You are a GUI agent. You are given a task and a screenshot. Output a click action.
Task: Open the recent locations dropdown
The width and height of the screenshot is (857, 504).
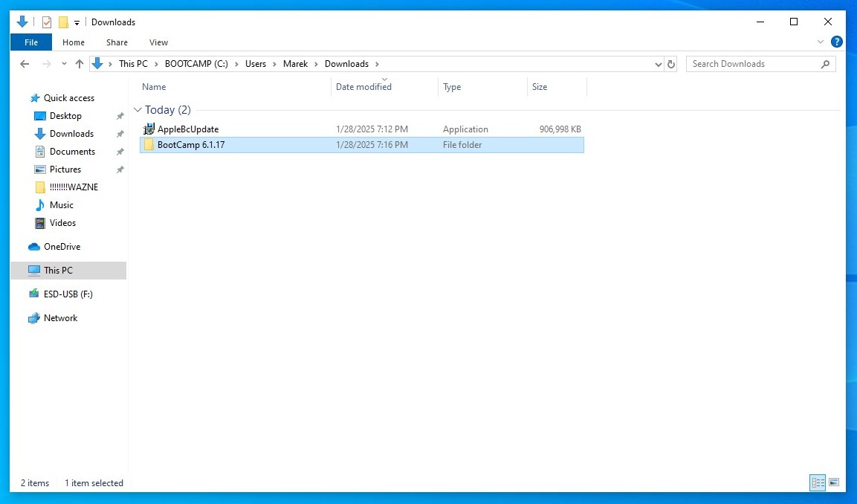click(x=64, y=64)
